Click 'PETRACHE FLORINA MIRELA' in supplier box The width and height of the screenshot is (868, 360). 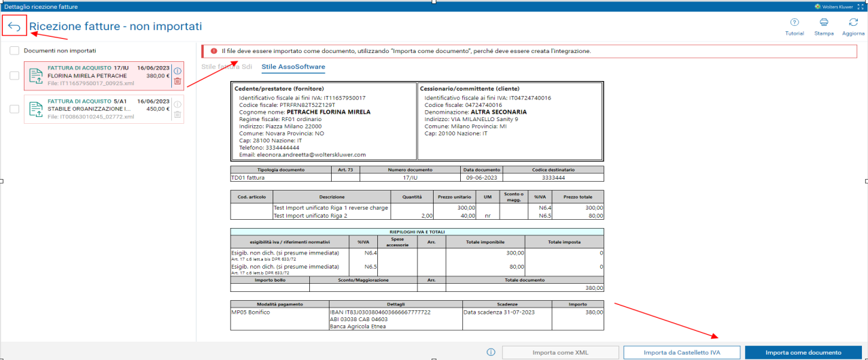(329, 112)
